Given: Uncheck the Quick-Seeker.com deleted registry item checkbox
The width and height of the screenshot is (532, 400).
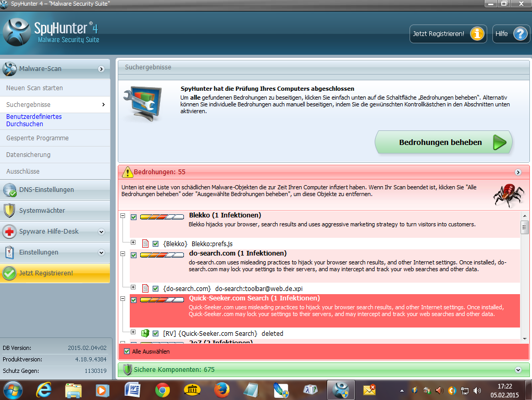Looking at the screenshot, I should click(x=155, y=333).
